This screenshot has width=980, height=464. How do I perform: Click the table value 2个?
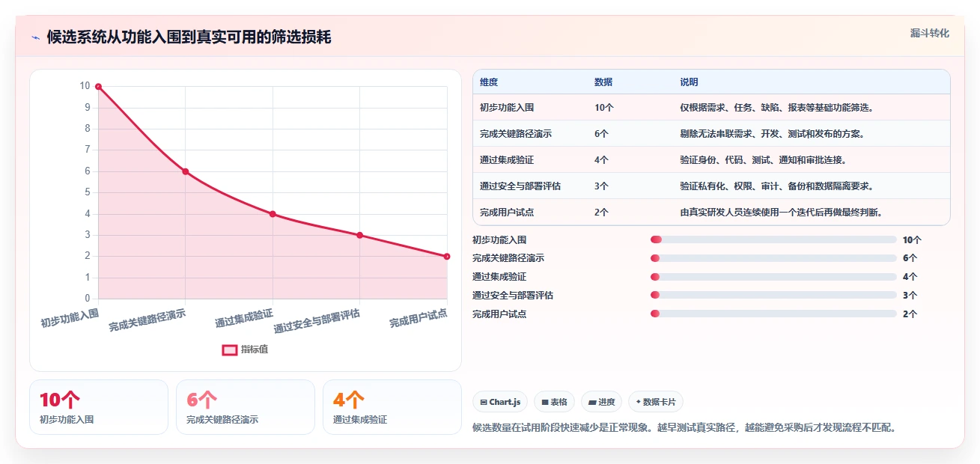(x=602, y=213)
